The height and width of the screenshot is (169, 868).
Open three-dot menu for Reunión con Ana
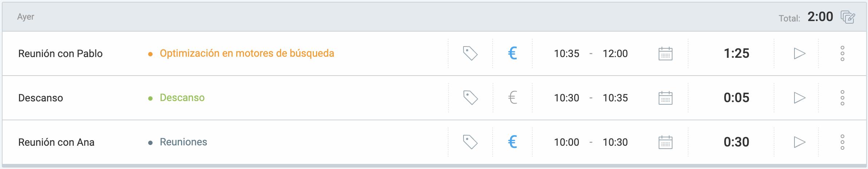(842, 142)
